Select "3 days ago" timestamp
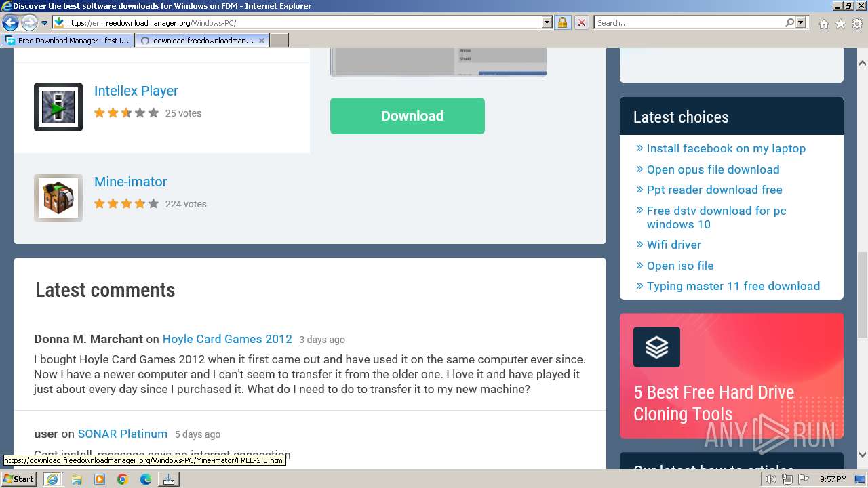868x488 pixels. 322,340
